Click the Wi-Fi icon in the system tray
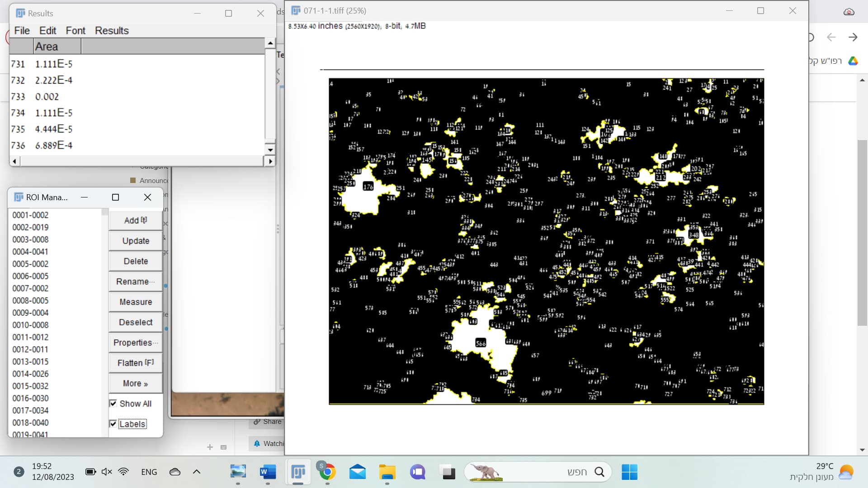The width and height of the screenshot is (868, 488). pyautogui.click(x=123, y=471)
